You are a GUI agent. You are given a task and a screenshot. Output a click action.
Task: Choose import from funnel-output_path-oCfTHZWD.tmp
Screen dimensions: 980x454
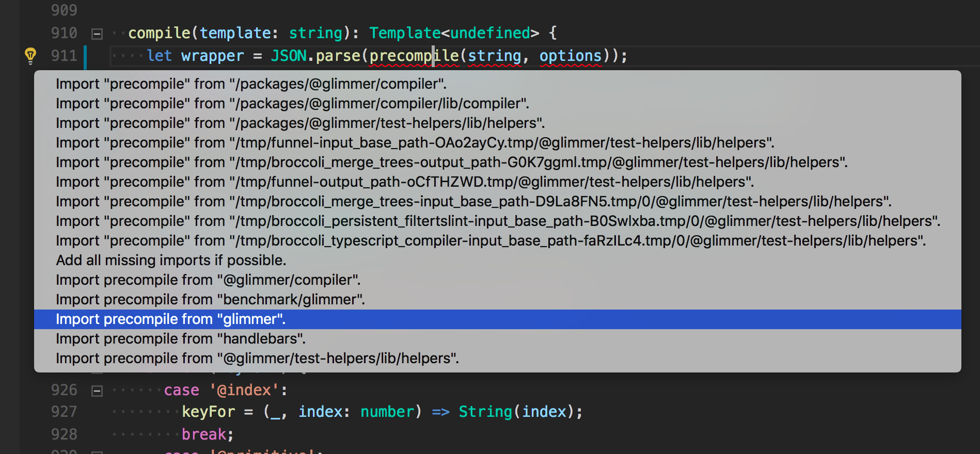(498, 182)
